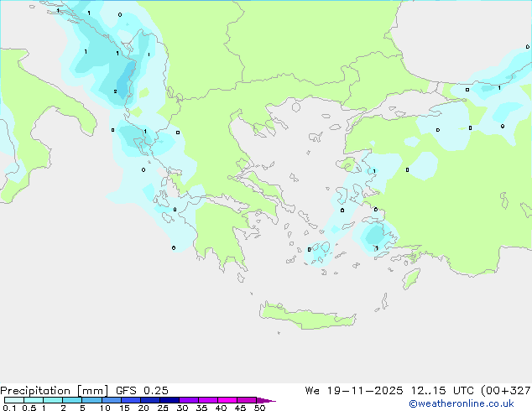This screenshot has width=532, height=411.
Task: Click the "0.1" legend scale label
Action: [9, 408]
